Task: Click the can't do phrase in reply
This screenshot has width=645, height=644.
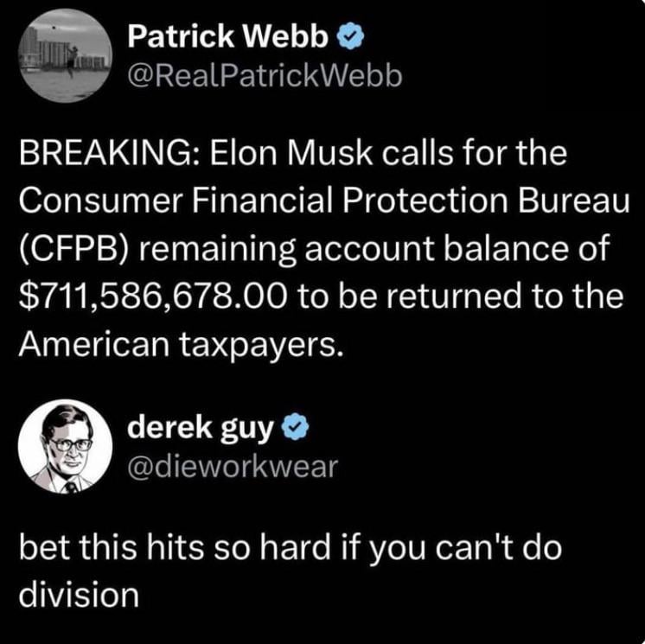Action: pos(498,547)
